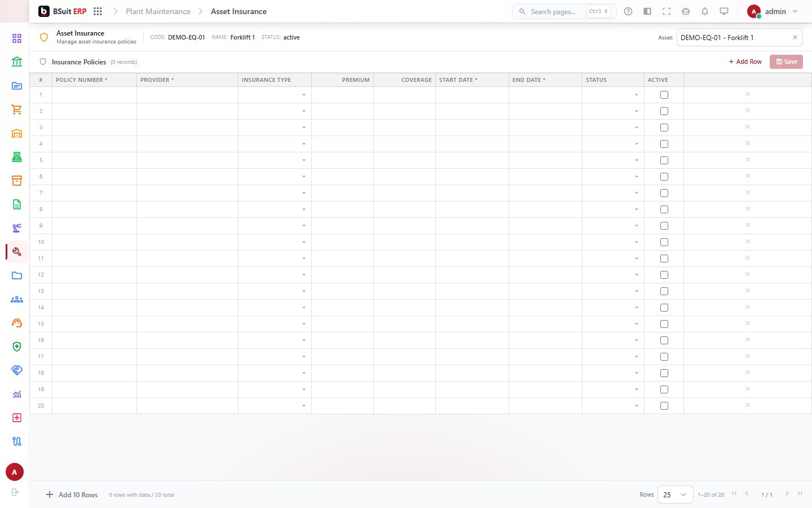Click the monitor display icon in the top bar
Viewport: 812px width, 508px height.
pyautogui.click(x=724, y=11)
